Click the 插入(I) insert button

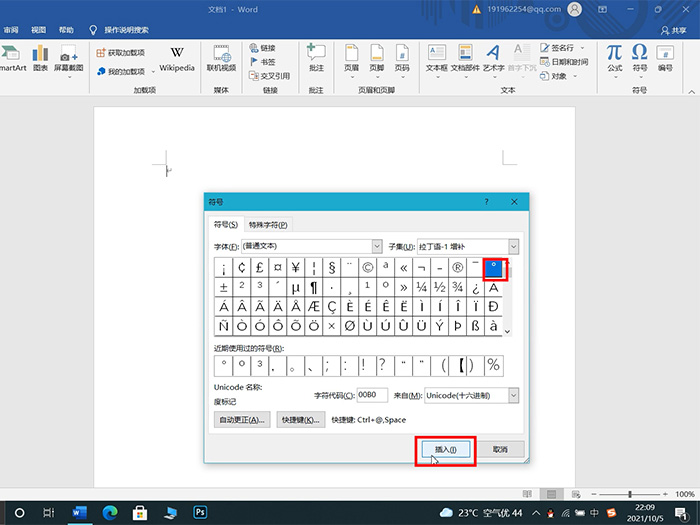click(446, 450)
